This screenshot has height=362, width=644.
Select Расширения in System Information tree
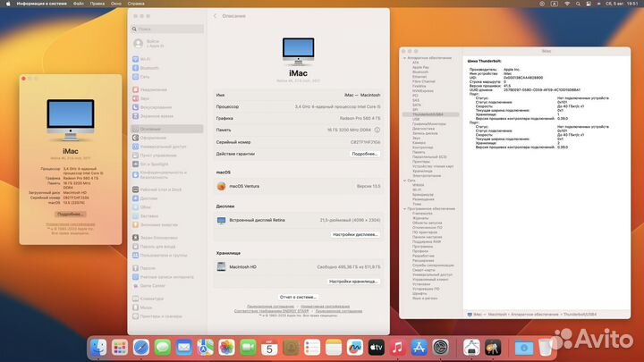[x=423, y=261]
